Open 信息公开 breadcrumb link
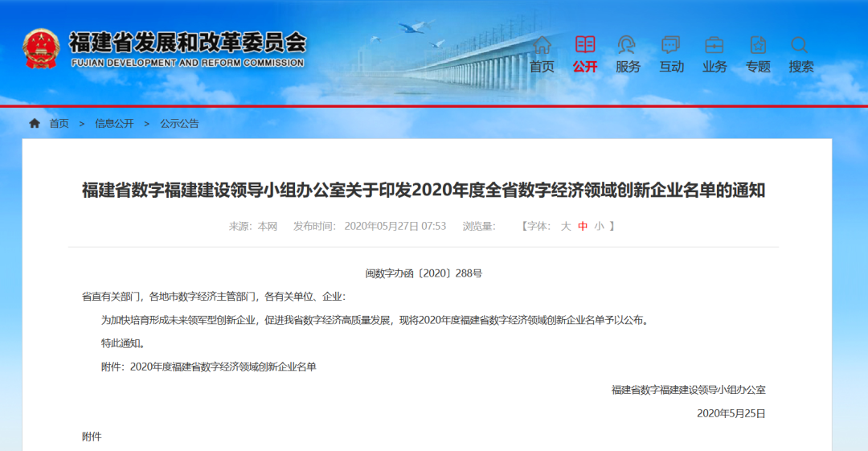868x451 pixels. 114,124
